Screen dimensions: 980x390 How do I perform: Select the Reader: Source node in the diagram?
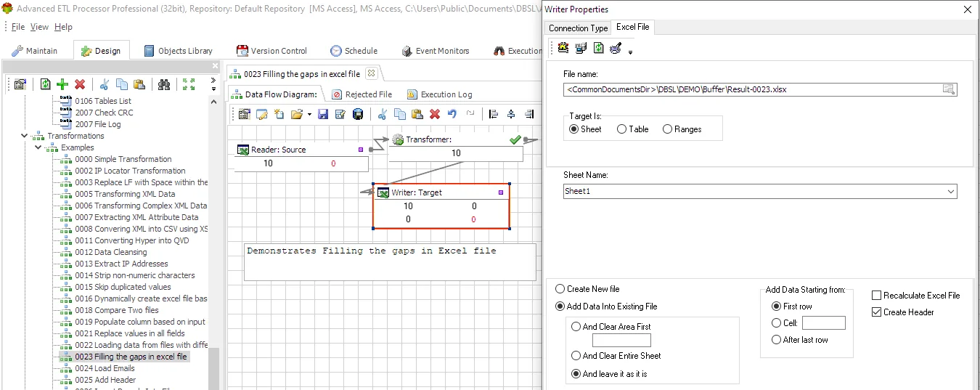point(301,156)
